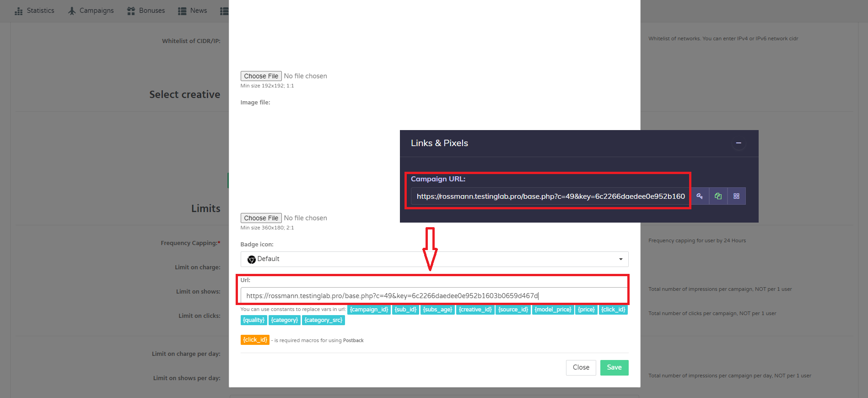868x398 pixels.
Task: Click the orange {click_id} macro tag
Action: pyautogui.click(x=255, y=340)
